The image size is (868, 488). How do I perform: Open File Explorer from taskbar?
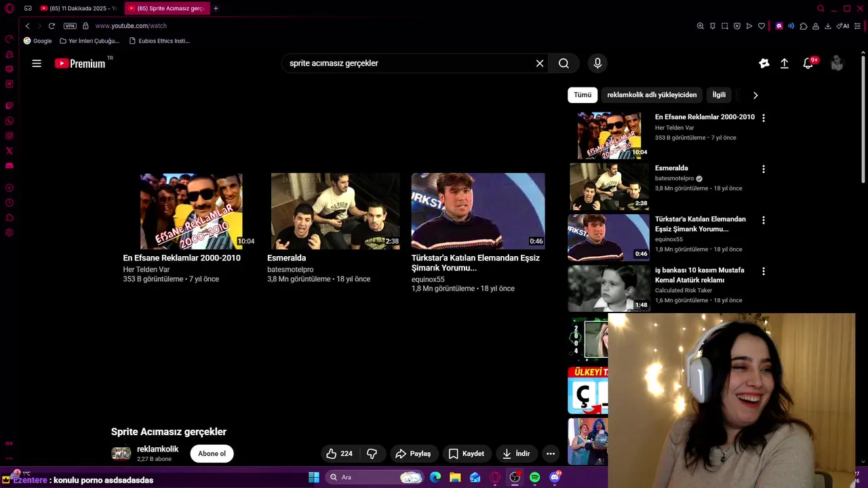click(x=455, y=477)
